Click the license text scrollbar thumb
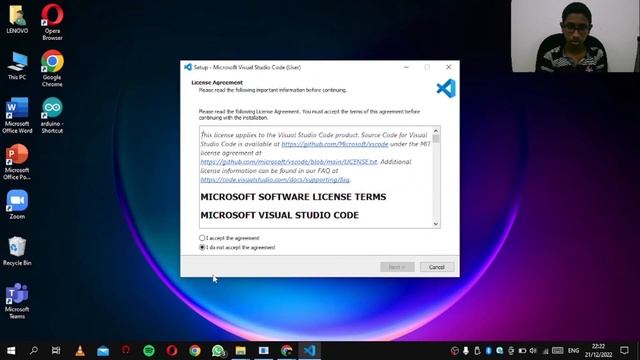 tap(436, 139)
